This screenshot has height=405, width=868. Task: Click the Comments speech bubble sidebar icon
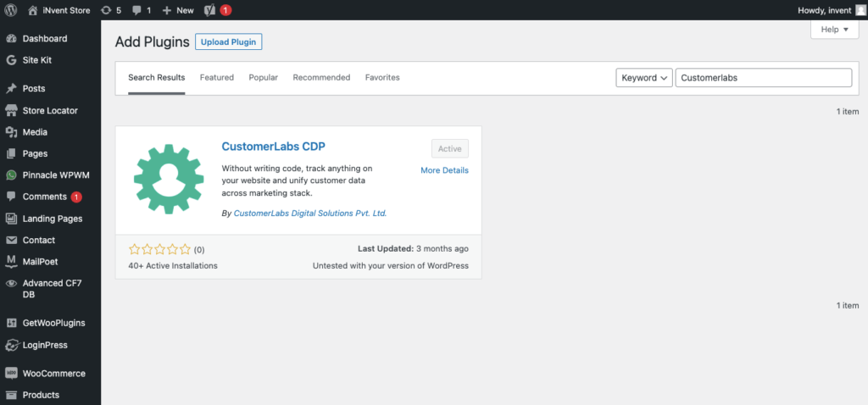pyautogui.click(x=11, y=197)
